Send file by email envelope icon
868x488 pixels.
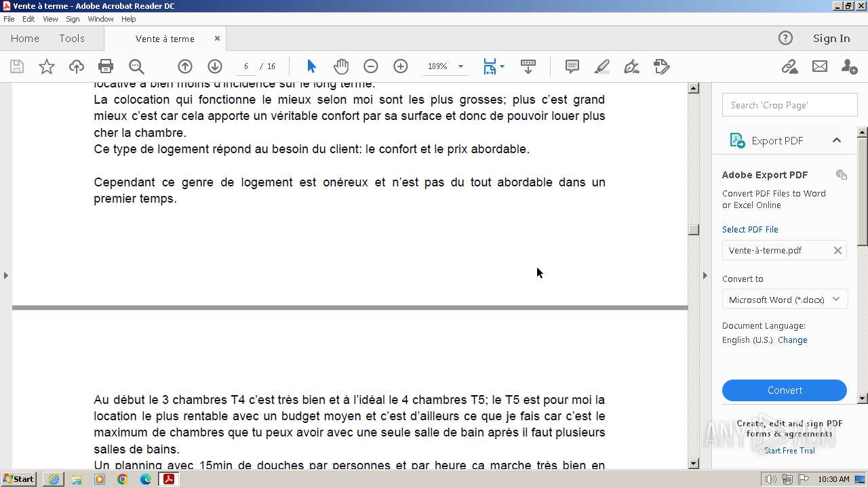820,66
